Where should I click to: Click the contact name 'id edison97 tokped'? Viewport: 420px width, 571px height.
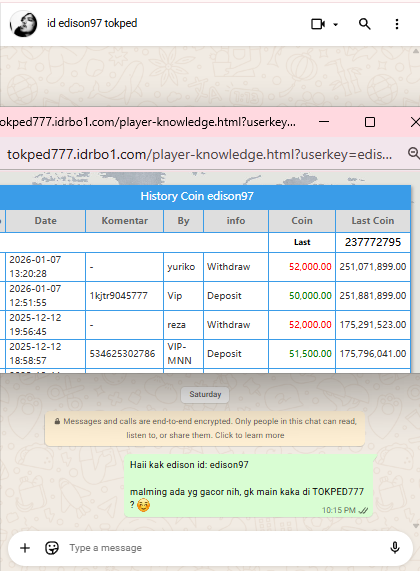point(92,23)
